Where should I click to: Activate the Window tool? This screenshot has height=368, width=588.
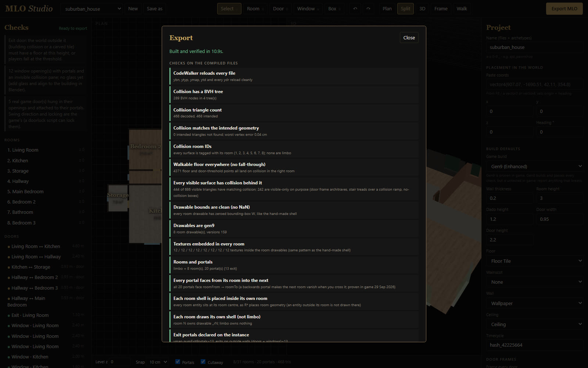click(308, 9)
